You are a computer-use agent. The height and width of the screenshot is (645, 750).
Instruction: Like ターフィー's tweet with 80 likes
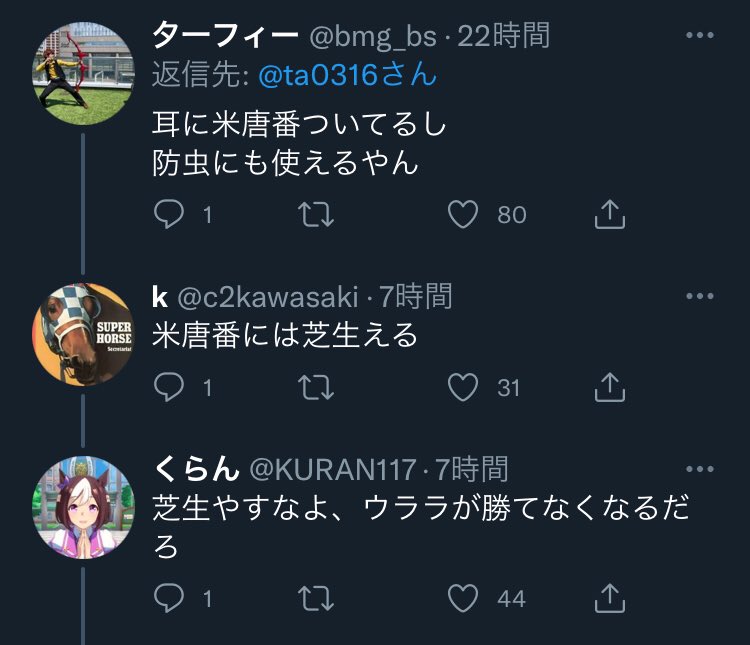464,214
